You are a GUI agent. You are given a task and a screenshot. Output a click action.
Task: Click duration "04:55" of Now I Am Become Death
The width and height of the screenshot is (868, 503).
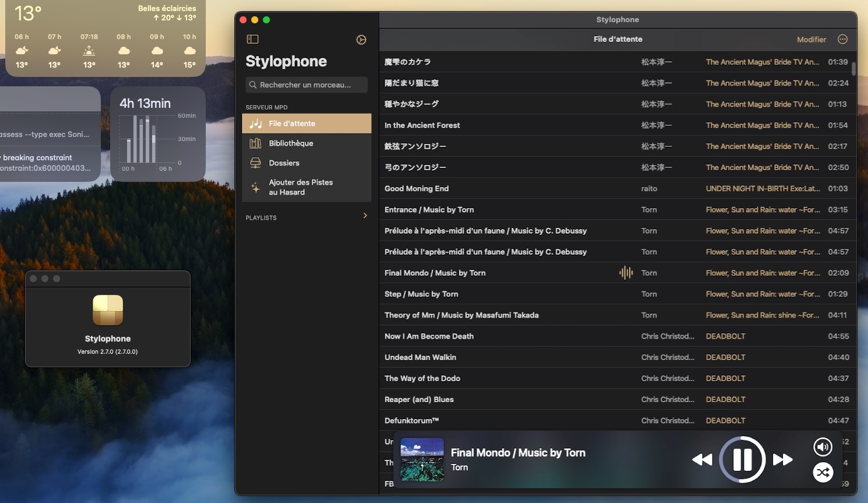pos(838,336)
